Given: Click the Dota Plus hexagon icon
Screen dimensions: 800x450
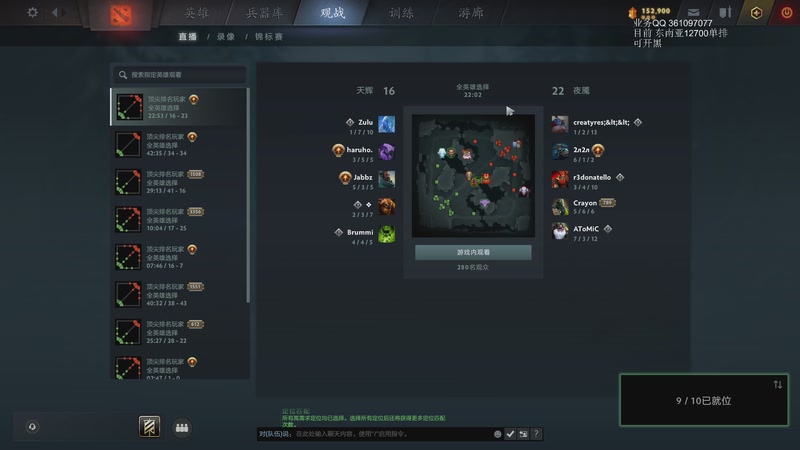Looking at the screenshot, I should pyautogui.click(x=757, y=13).
